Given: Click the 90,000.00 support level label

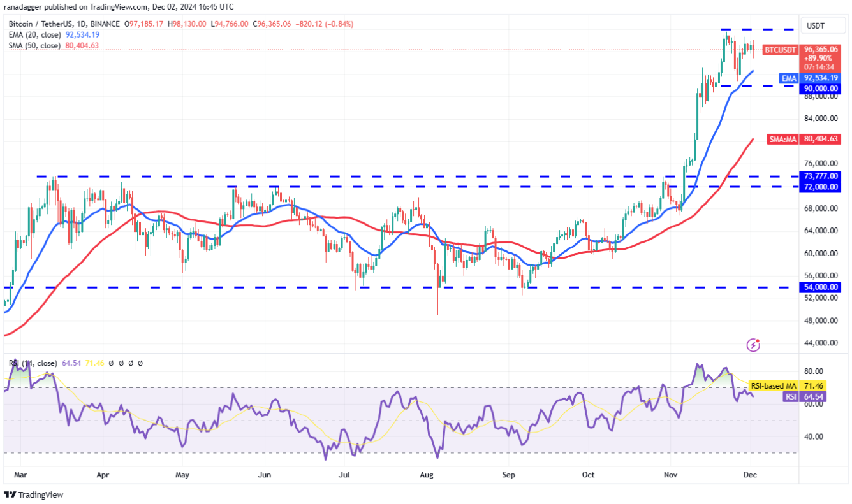Looking at the screenshot, I should (821, 89).
